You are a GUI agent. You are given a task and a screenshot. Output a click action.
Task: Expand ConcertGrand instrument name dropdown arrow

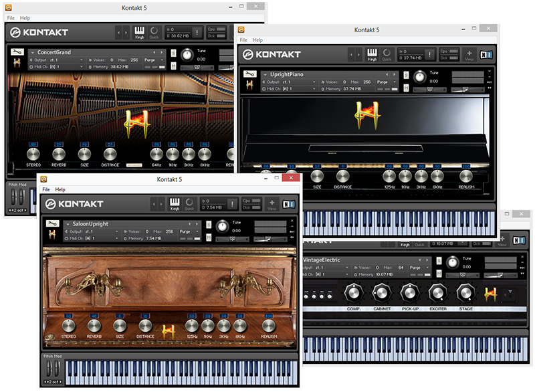pyautogui.click(x=33, y=53)
